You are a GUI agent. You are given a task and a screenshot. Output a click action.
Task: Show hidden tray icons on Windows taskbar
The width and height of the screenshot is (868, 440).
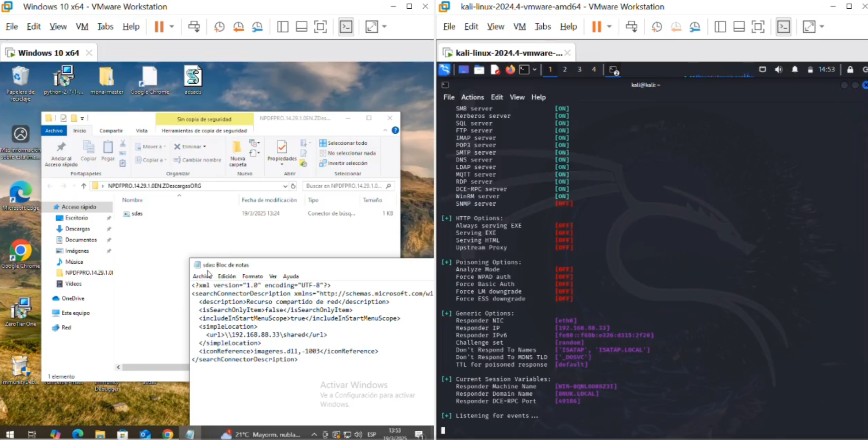click(314, 434)
